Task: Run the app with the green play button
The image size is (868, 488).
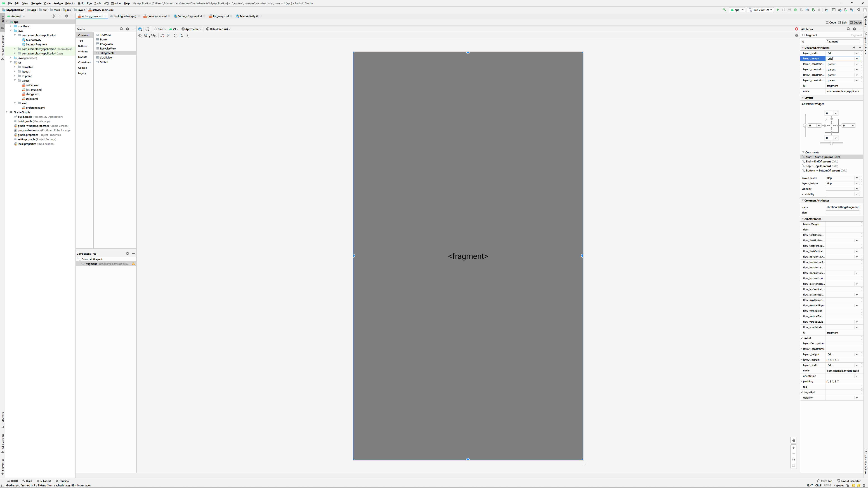Action: click(778, 10)
